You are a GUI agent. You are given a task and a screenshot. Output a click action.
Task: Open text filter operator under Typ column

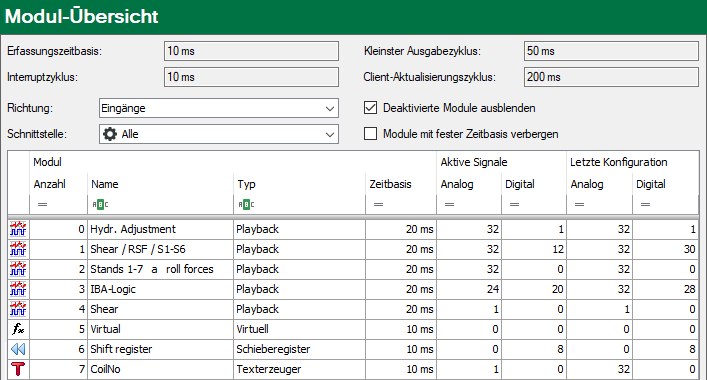pos(246,205)
